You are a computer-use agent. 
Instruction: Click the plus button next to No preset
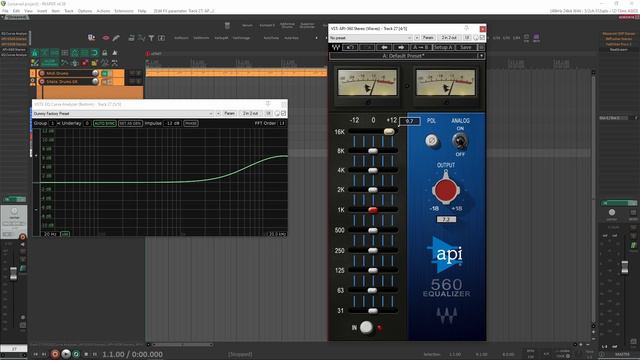[x=417, y=38]
